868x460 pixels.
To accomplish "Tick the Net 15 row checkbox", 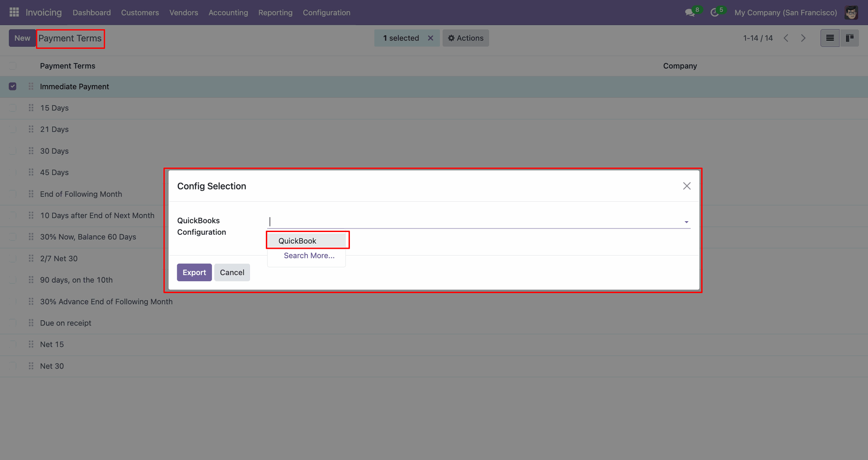I will (x=13, y=344).
